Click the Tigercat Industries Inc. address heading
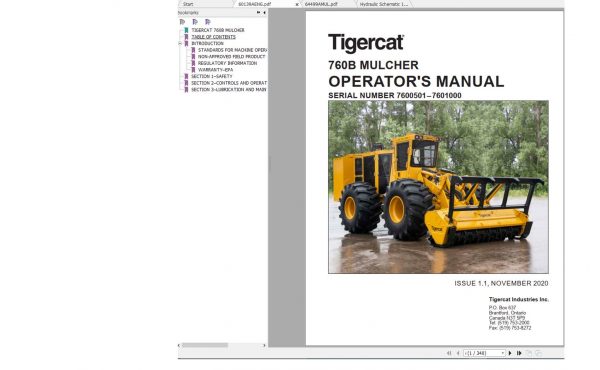 [x=518, y=299]
